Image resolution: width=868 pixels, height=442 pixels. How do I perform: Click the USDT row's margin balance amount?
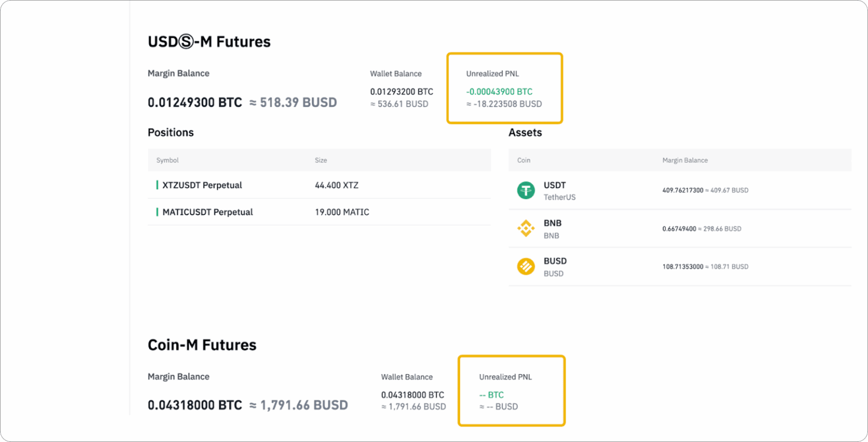coord(705,190)
